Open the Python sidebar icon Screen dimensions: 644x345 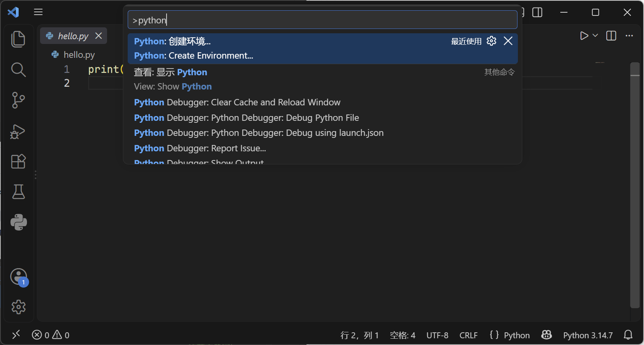click(x=18, y=222)
